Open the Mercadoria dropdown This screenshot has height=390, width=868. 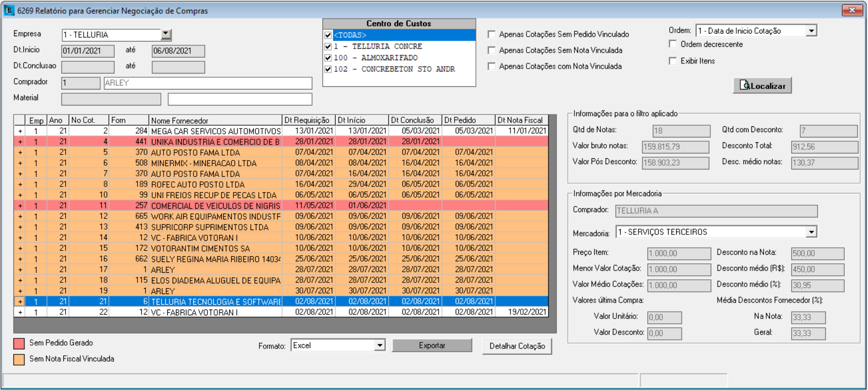(x=811, y=232)
